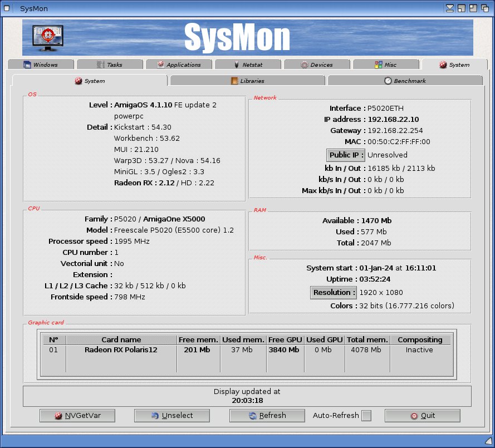Click the Radeon RX : 2.12 driver text
The height and width of the screenshot is (448, 495).
[x=144, y=183]
